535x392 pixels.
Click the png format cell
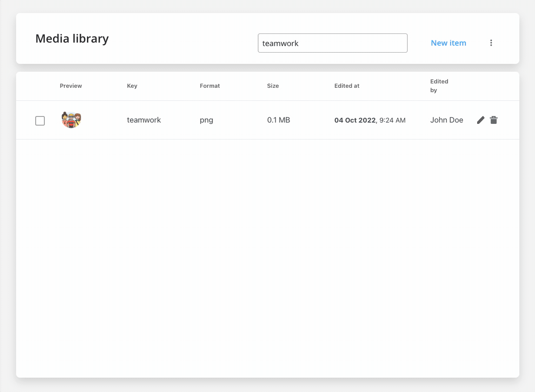coord(206,120)
